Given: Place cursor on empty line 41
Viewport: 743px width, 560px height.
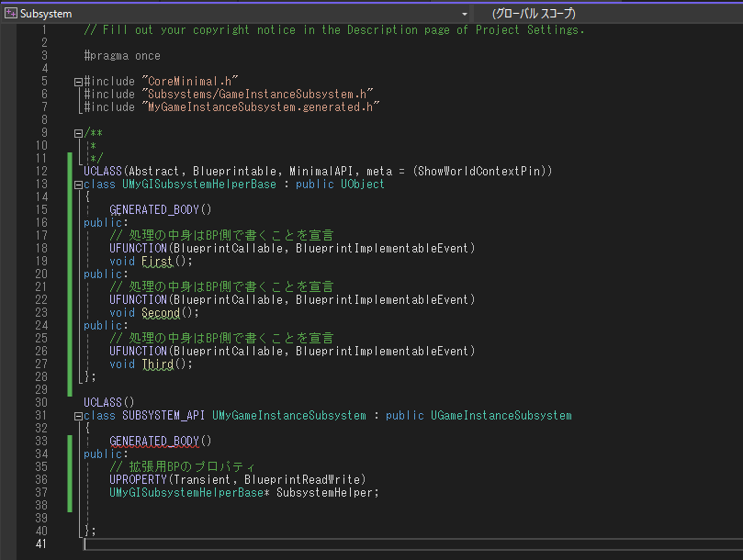Looking at the screenshot, I should 413,544.
